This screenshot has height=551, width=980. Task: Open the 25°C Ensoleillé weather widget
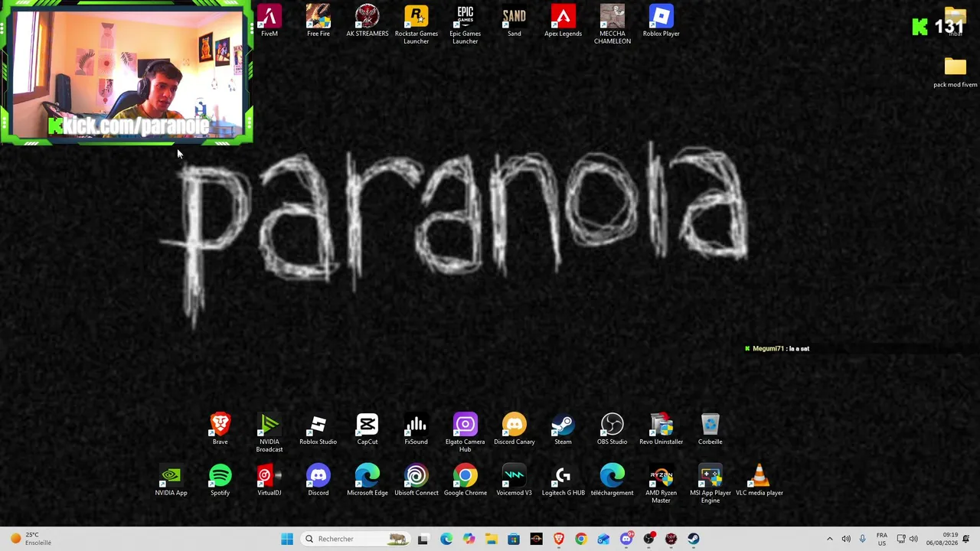pos(31,539)
